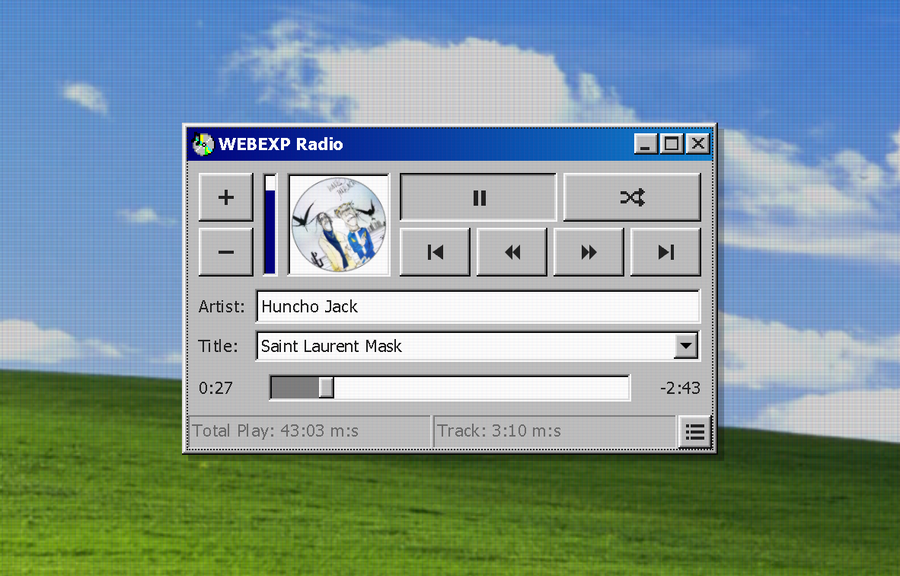Minimize the WEBEXP Radio window
This screenshot has height=576, width=900.
coord(646,143)
